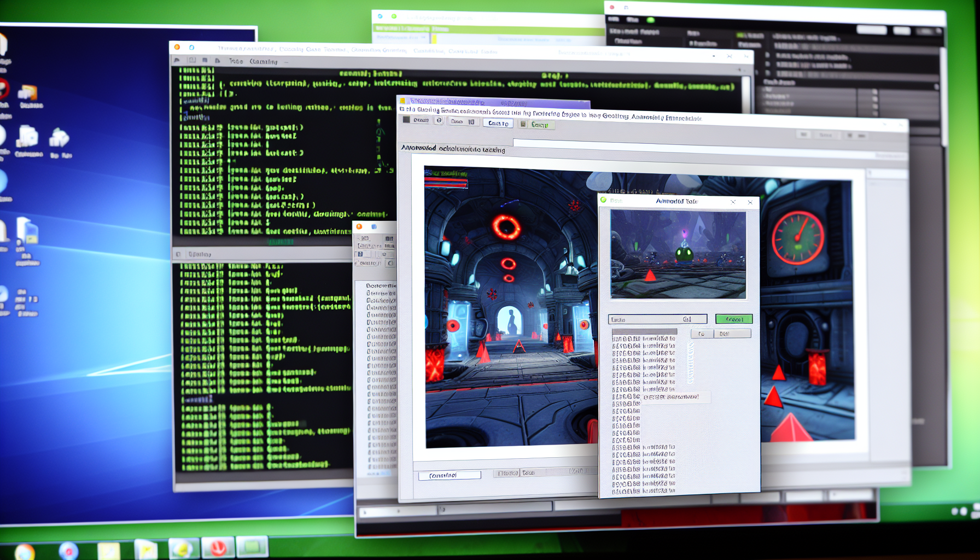The width and height of the screenshot is (980, 560).
Task: Click the yellow icon in the front window's purple title bar
Action: click(x=402, y=101)
